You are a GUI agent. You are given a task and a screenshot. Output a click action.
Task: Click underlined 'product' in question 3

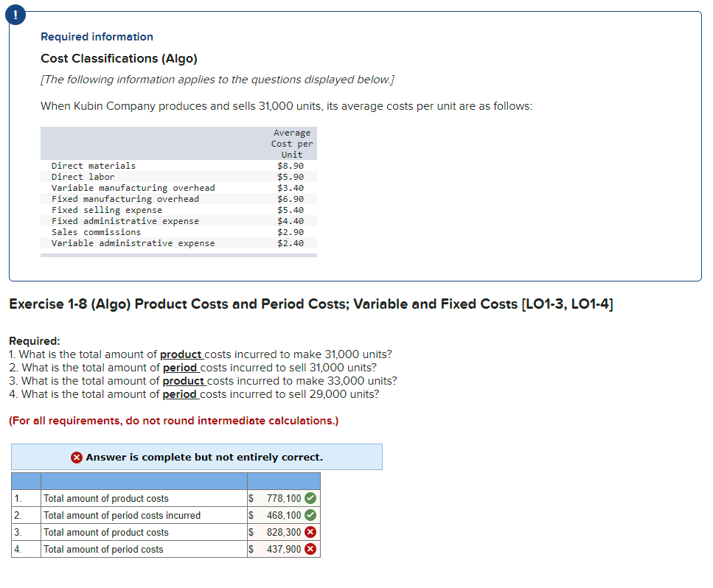click(184, 381)
